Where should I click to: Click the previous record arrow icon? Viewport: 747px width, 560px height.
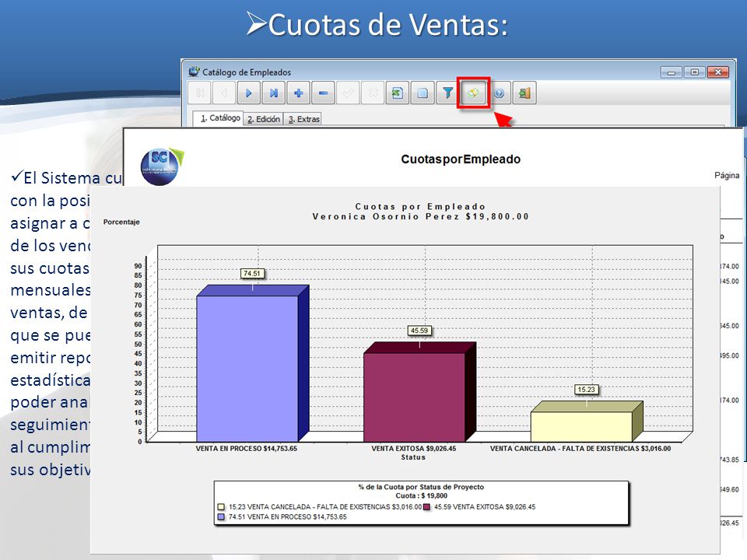224,93
